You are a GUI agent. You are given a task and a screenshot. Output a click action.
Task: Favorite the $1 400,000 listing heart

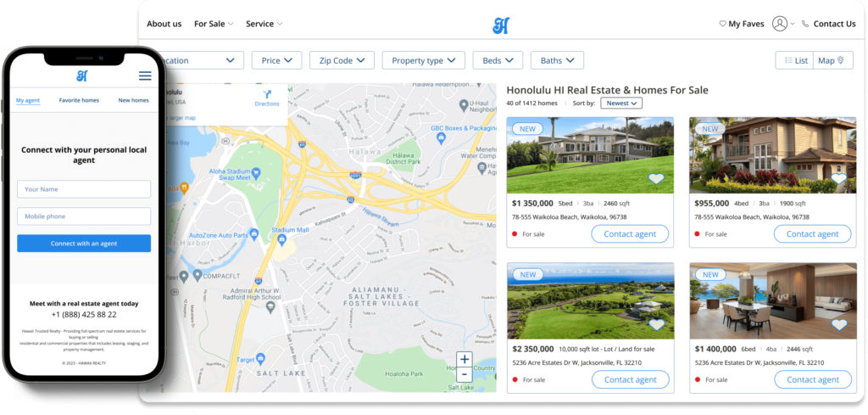tap(839, 325)
